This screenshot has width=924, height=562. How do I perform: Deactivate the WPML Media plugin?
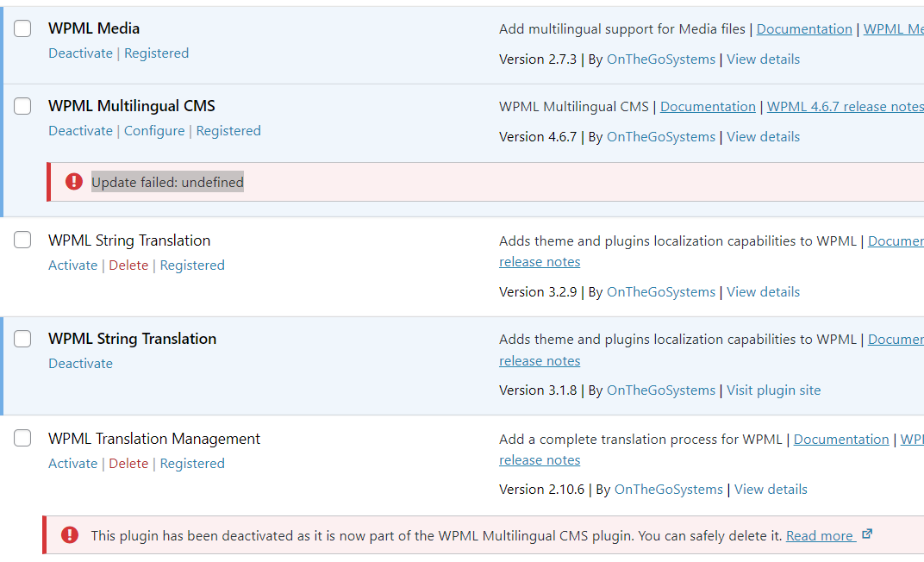click(x=80, y=53)
